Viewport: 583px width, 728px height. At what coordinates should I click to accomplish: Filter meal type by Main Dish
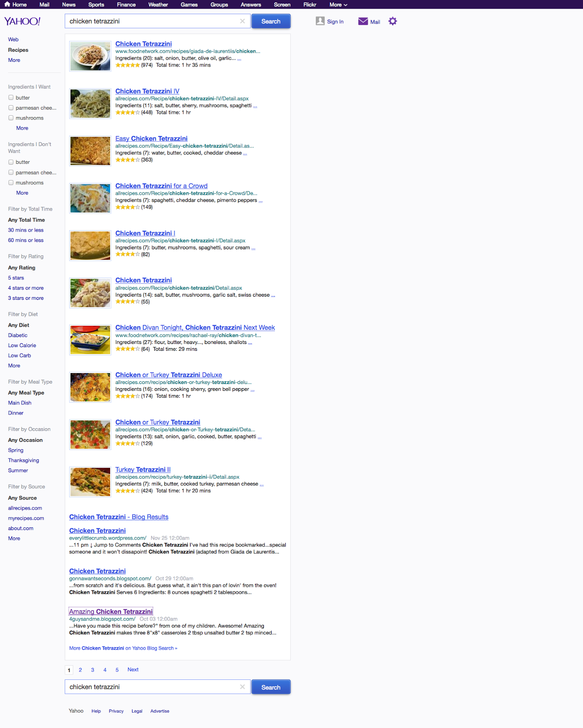[20, 403]
